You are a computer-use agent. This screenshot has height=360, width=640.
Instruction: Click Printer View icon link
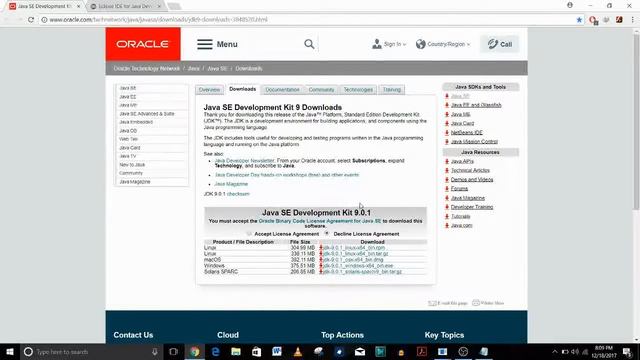[x=488, y=303]
